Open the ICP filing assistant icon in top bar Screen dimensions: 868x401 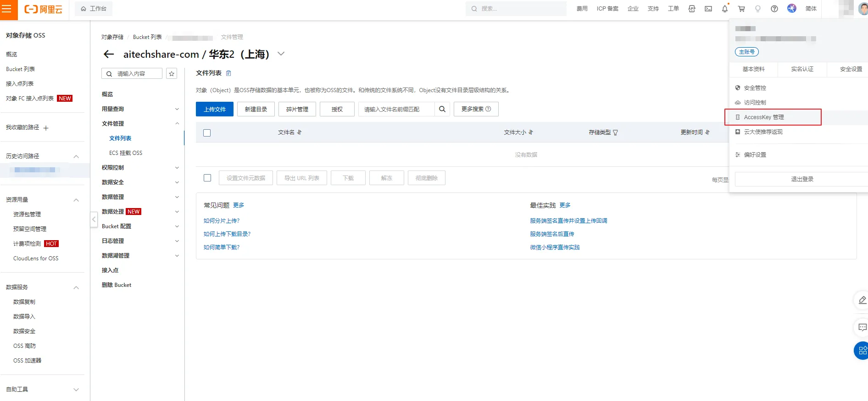click(692, 9)
